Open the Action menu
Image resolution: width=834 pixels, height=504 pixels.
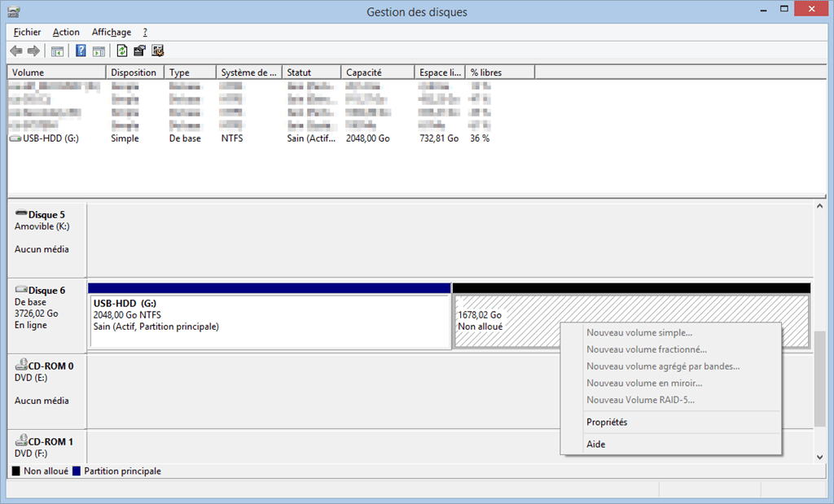pos(66,32)
